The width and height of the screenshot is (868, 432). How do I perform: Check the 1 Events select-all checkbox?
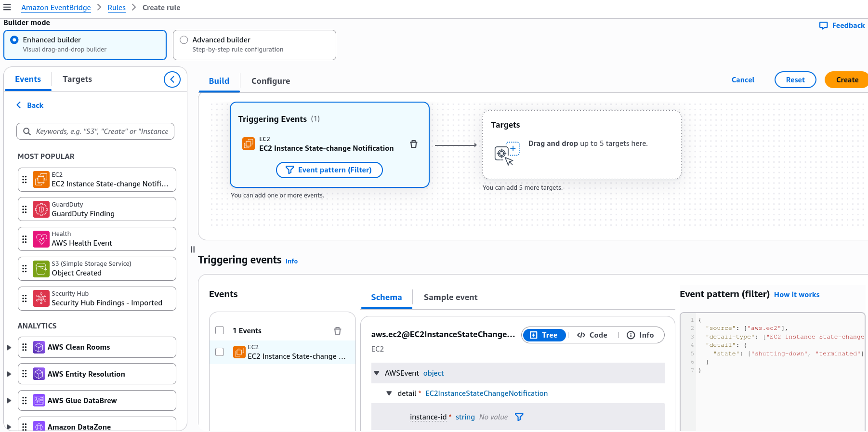[x=220, y=330]
